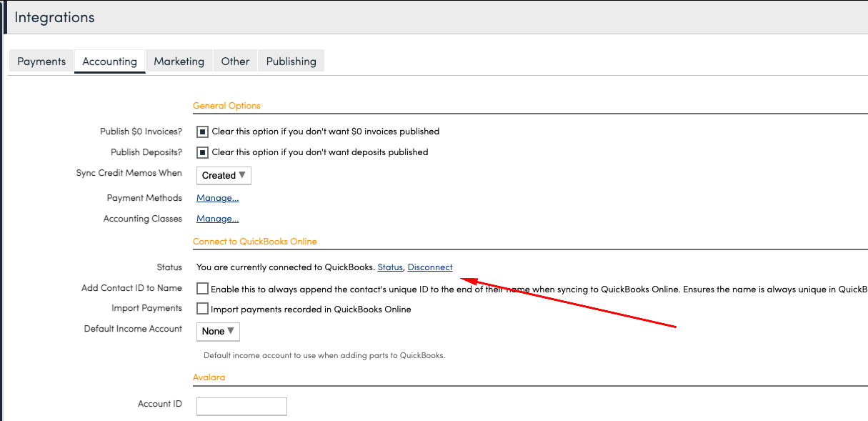This screenshot has width=868, height=421.
Task: Select the Accounting tab
Action: 109,61
